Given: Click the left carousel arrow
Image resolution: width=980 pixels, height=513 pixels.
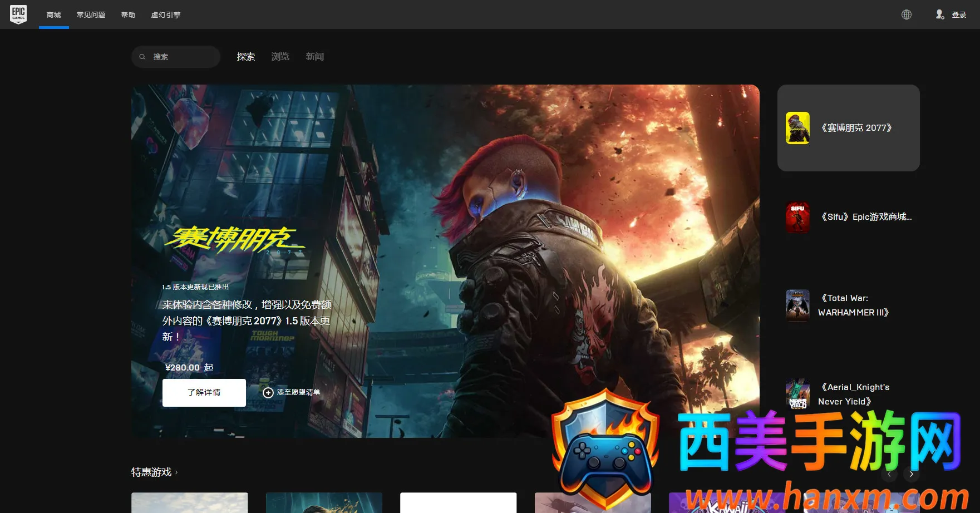Looking at the screenshot, I should pyautogui.click(x=889, y=474).
